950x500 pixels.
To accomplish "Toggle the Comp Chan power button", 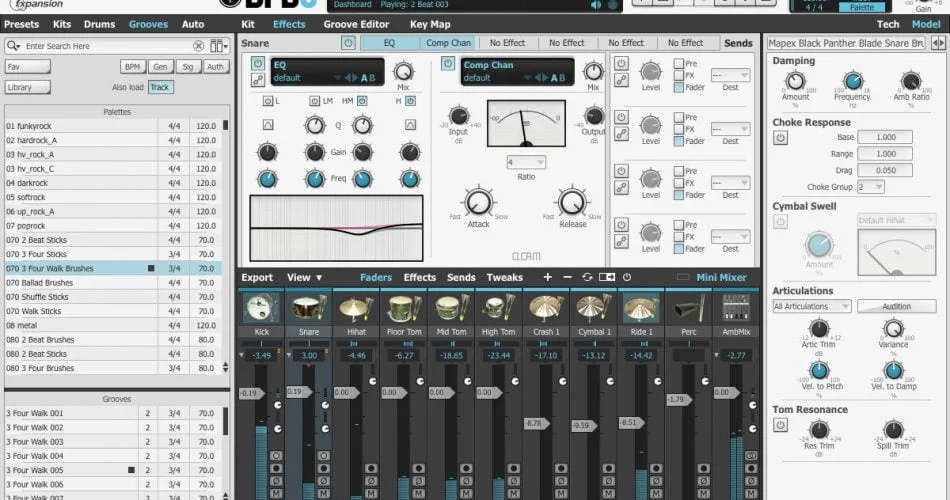I will [x=448, y=63].
